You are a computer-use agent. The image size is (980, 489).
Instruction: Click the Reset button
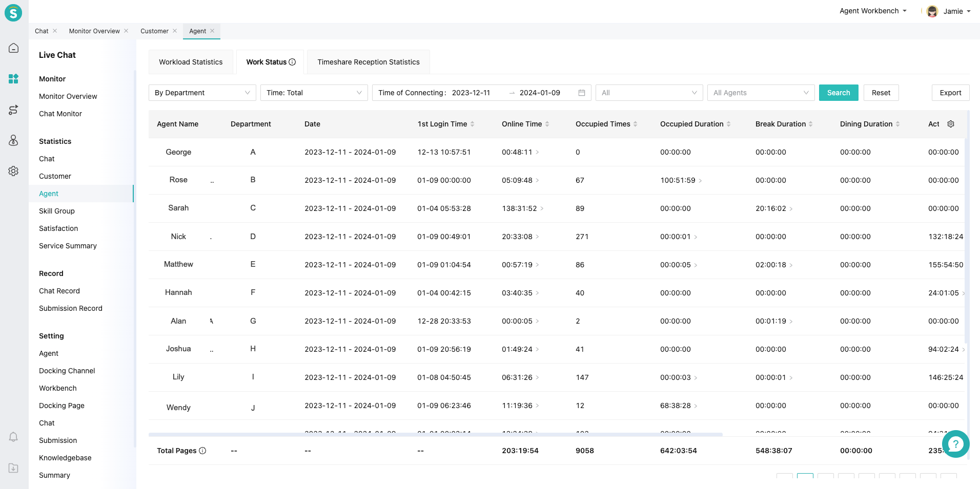point(881,93)
